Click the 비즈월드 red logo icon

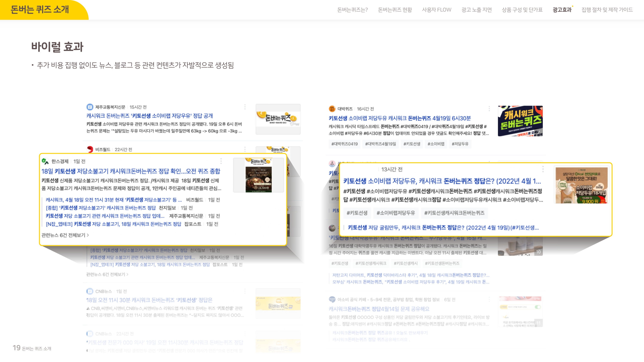point(90,149)
